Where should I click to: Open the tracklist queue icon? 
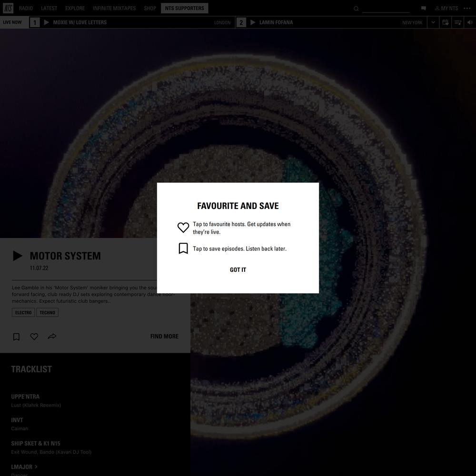tap(458, 22)
